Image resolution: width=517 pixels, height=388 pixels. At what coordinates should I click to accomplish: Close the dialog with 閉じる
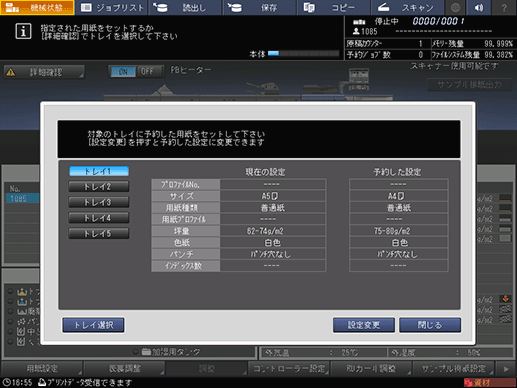pos(430,325)
